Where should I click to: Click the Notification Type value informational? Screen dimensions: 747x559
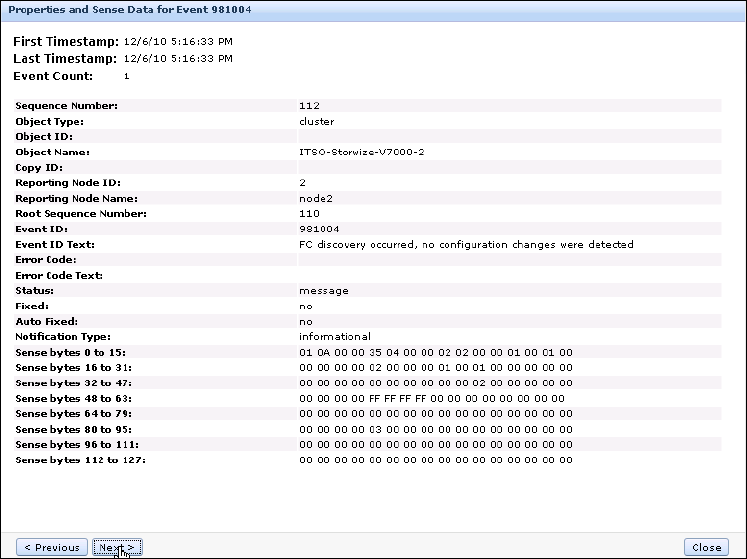(334, 337)
